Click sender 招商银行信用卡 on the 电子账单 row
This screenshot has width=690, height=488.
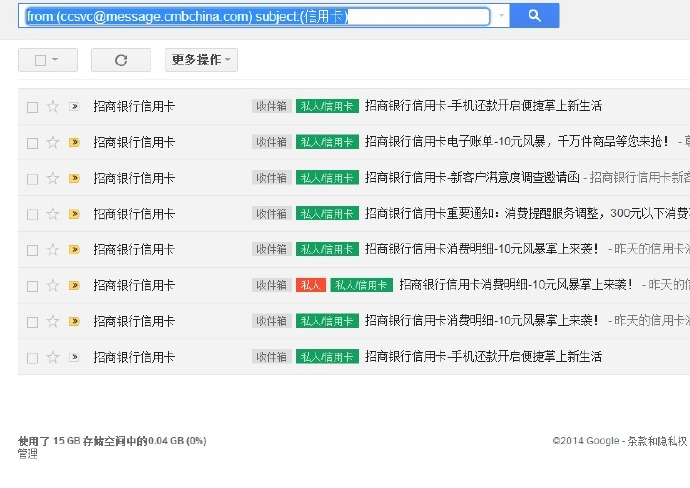coord(134,142)
